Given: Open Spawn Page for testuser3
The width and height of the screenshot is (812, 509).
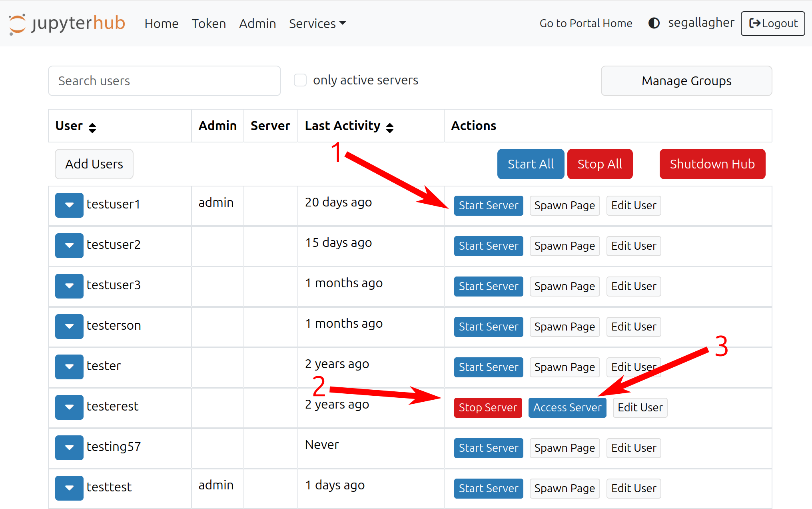Looking at the screenshot, I should point(565,287).
